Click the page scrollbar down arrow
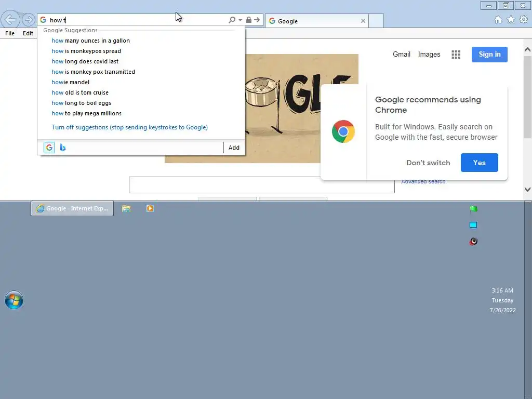Image resolution: width=532 pixels, height=399 pixels. [528, 189]
